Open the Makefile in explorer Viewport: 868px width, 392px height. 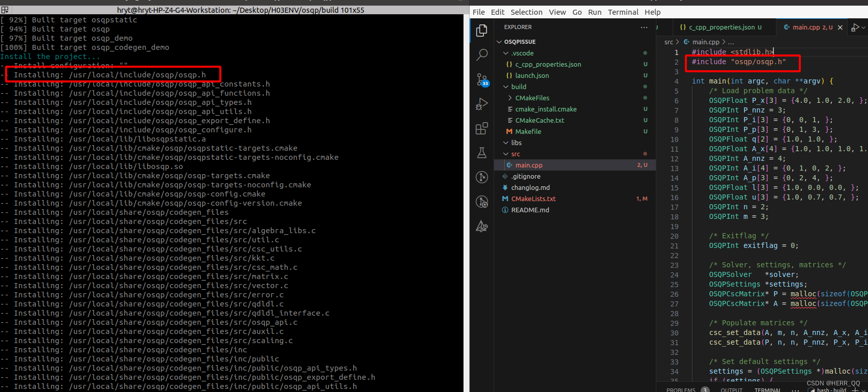click(575, 131)
